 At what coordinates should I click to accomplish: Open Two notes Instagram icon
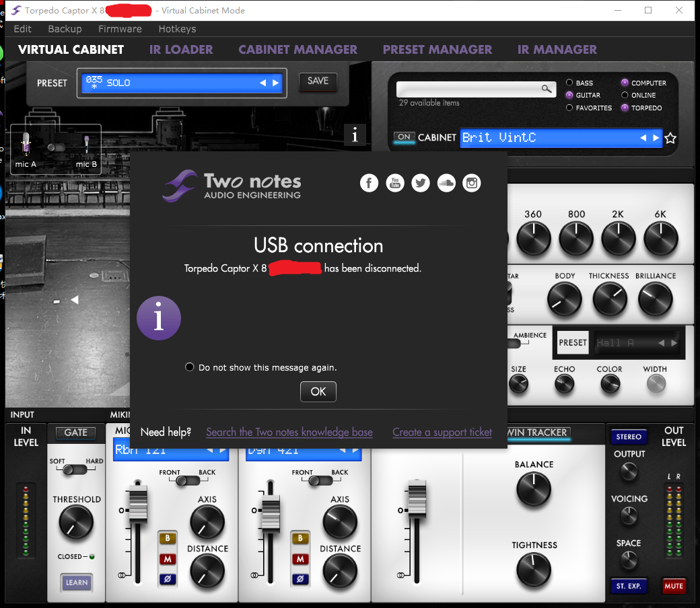tap(472, 183)
